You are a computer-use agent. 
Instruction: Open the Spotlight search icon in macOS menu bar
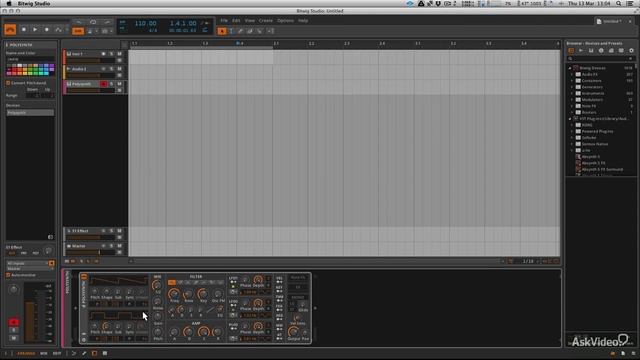pos(619,3)
